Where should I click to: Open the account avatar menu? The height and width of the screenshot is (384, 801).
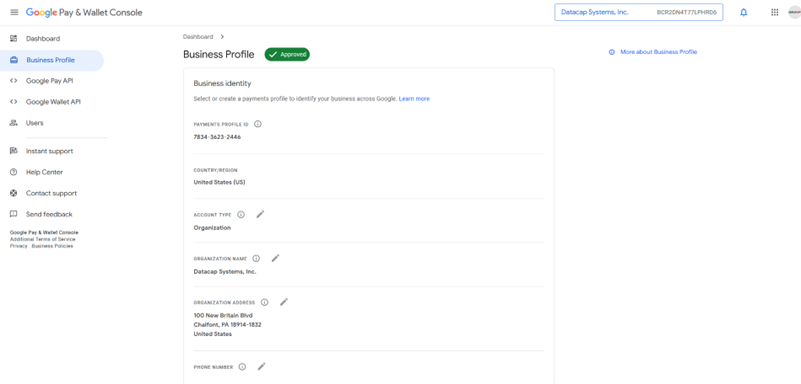click(794, 12)
